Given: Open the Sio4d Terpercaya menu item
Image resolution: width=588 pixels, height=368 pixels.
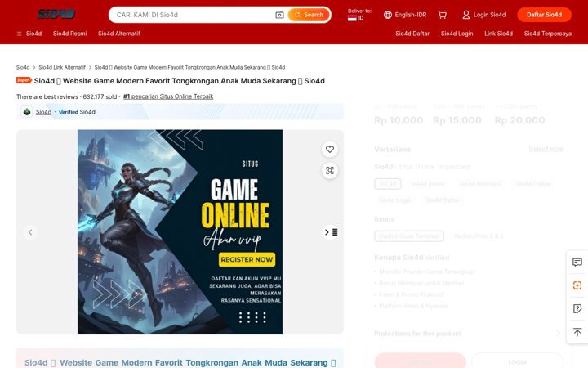Looking at the screenshot, I should pyautogui.click(x=547, y=34).
